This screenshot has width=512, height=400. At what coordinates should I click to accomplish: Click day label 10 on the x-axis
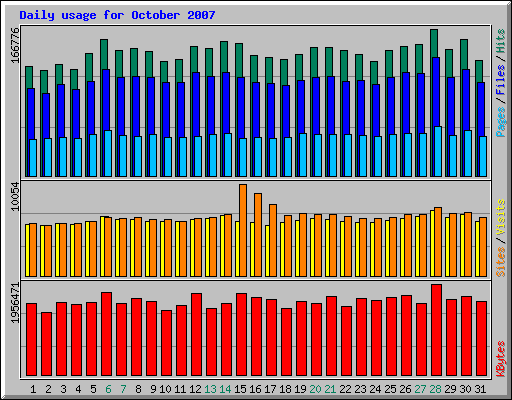pos(165,389)
